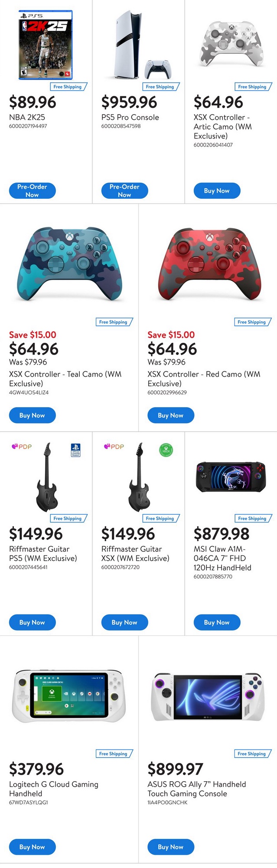Open the Riffmaster Guitar PS5 product title

click(43, 553)
